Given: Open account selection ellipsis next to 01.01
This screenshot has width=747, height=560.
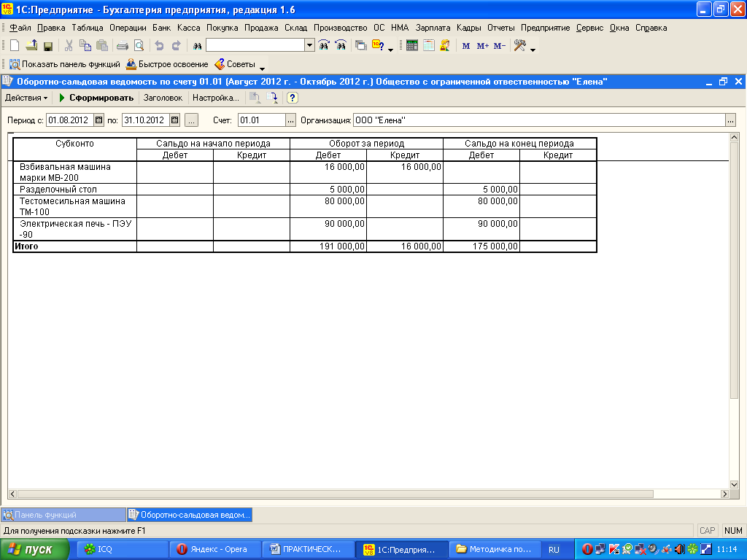Looking at the screenshot, I should [x=290, y=120].
